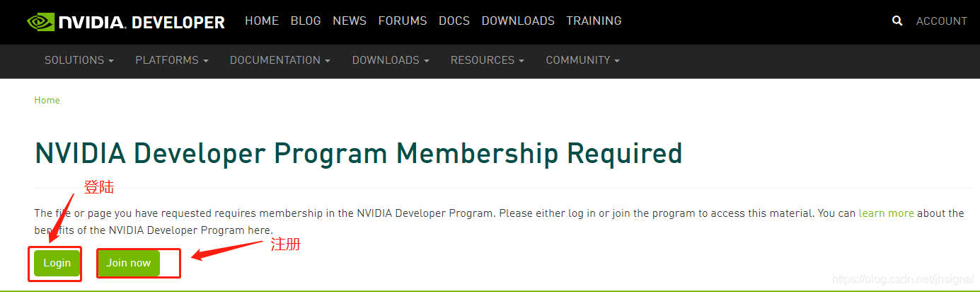Viewport: 980px width, 292px height.
Task: Expand the COMMUNITY dropdown
Action: [583, 60]
